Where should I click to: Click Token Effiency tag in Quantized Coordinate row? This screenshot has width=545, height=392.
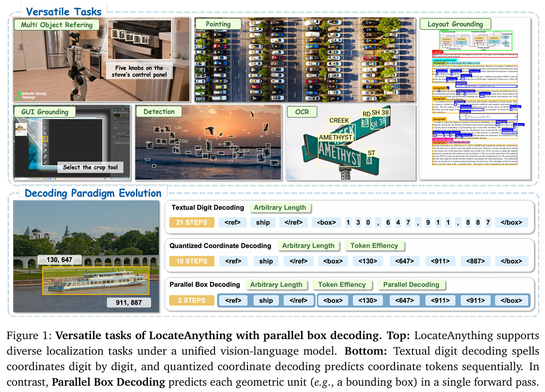point(374,245)
